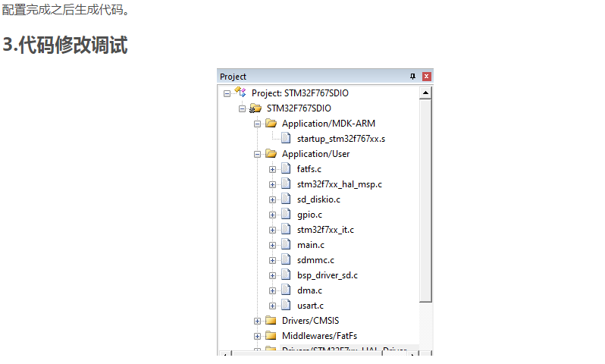Expand the dma.c node
The width and height of the screenshot is (605, 364).
(x=272, y=290)
